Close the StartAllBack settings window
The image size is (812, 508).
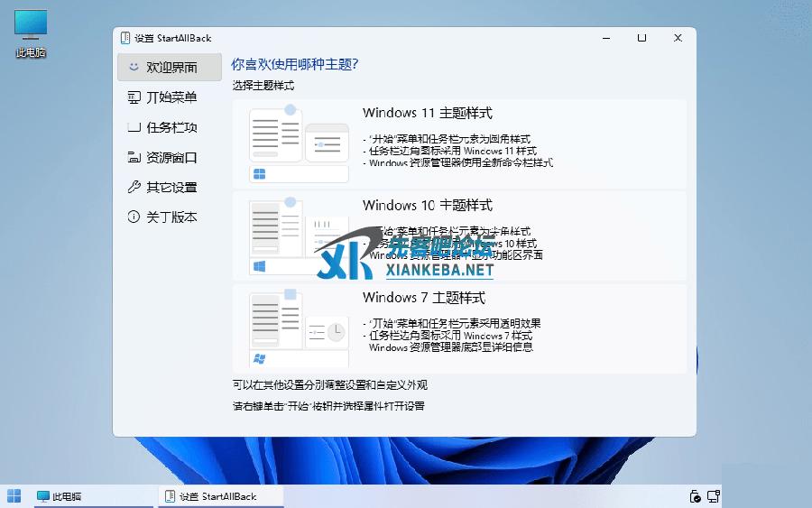tap(678, 38)
